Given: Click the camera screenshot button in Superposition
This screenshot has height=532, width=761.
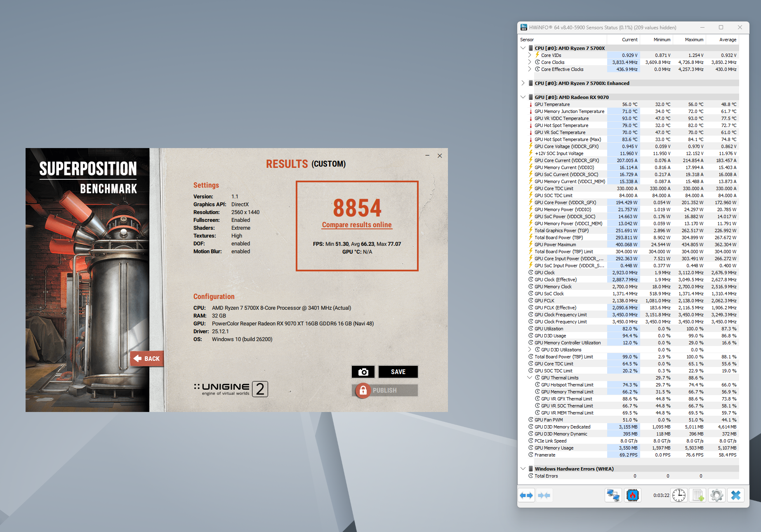Looking at the screenshot, I should pos(363,372).
